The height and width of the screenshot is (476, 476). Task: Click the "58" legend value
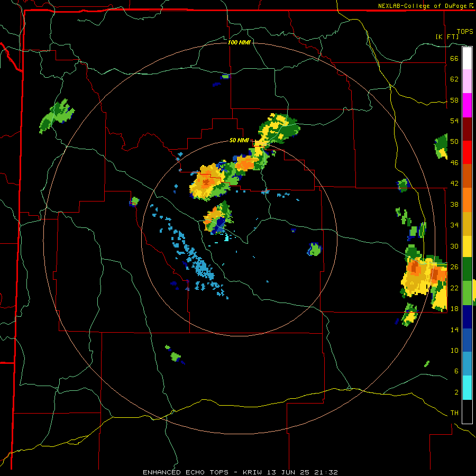454,100
